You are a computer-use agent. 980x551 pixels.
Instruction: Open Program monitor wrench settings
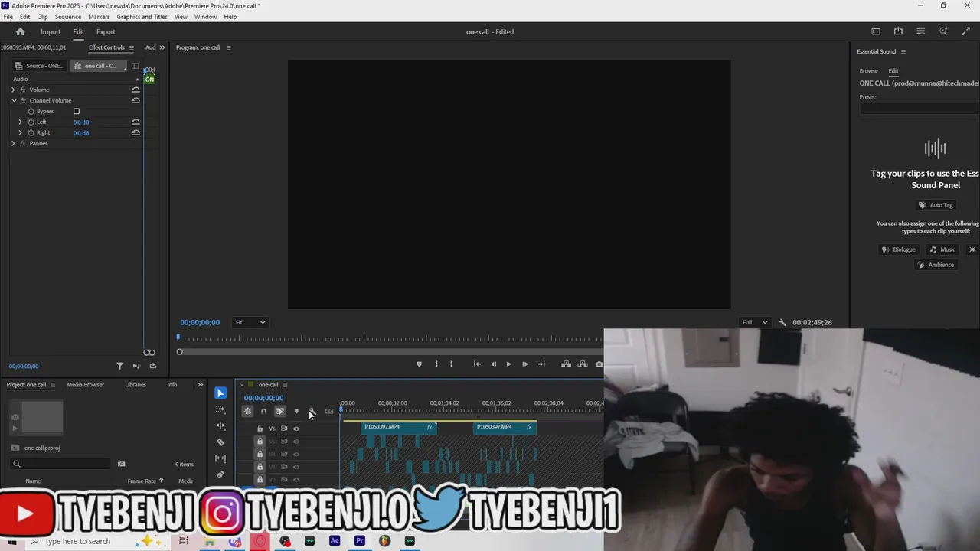(782, 322)
